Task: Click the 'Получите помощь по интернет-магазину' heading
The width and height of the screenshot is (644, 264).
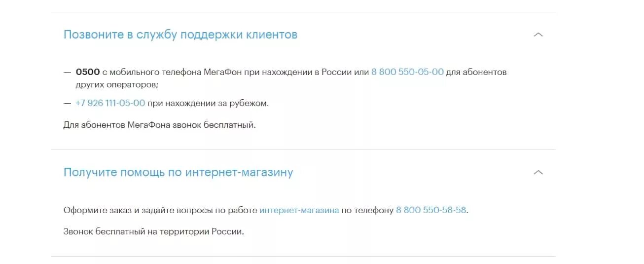Action: point(179,173)
